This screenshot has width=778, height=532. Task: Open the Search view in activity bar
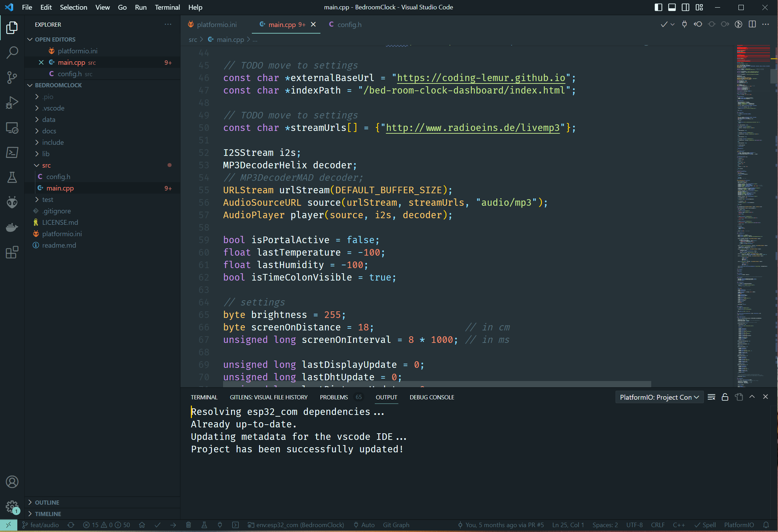(12, 52)
